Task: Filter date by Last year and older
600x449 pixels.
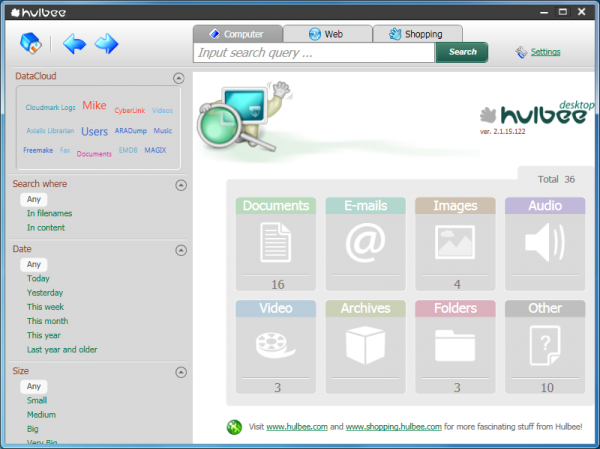Action: (x=62, y=349)
